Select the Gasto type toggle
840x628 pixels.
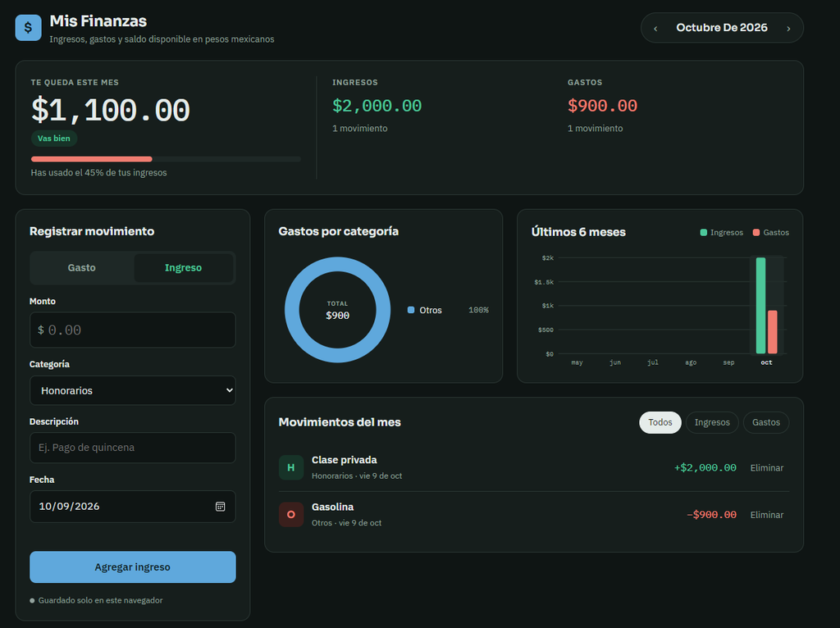(x=81, y=268)
